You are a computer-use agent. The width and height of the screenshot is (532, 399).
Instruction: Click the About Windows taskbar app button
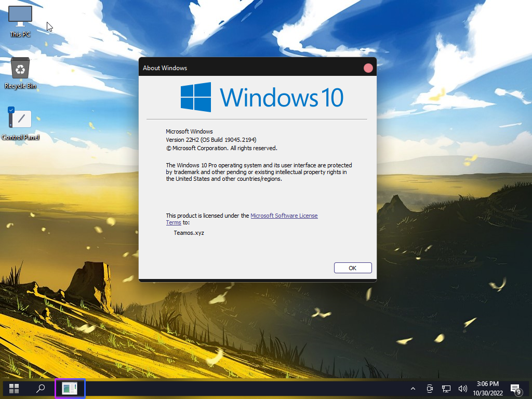(x=70, y=389)
